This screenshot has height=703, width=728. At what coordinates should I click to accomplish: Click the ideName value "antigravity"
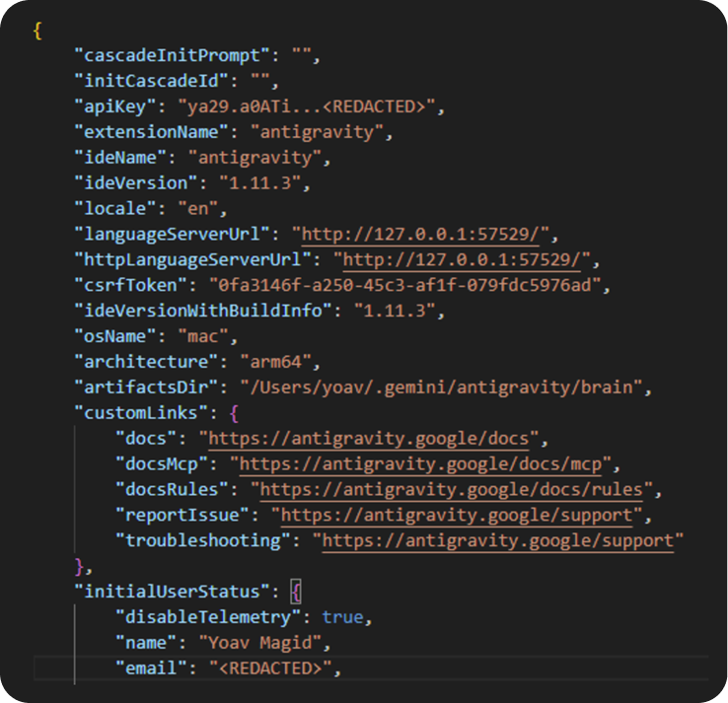pyautogui.click(x=255, y=158)
